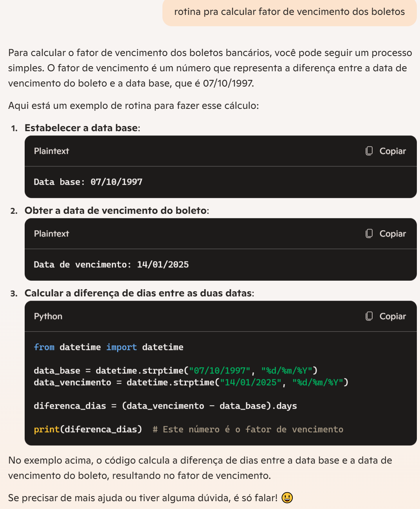Click the "Data de vencimento: 14/01/2025" code line
Screen dimensions: 420x509
(111, 265)
